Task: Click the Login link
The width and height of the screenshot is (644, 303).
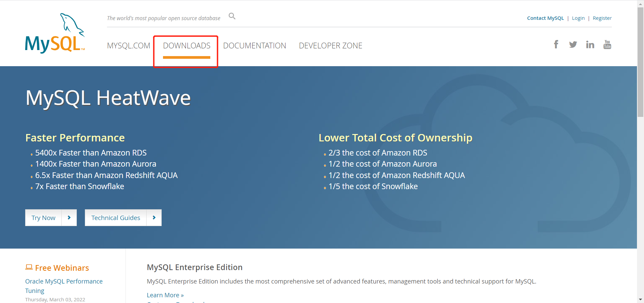Action: (578, 18)
